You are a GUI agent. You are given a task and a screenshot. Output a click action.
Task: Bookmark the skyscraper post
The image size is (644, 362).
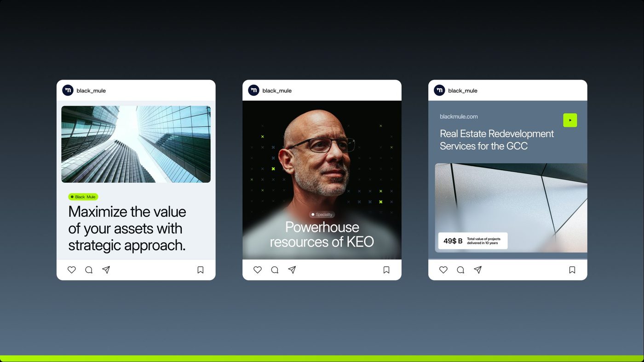pos(201,270)
